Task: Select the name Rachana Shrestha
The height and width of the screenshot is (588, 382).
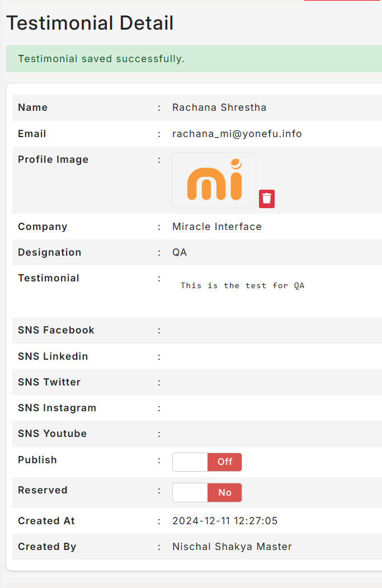Action: coord(219,107)
